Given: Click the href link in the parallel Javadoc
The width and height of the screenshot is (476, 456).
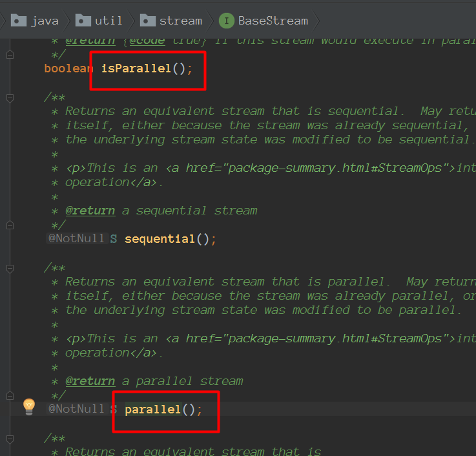Looking at the screenshot, I should [x=311, y=339].
